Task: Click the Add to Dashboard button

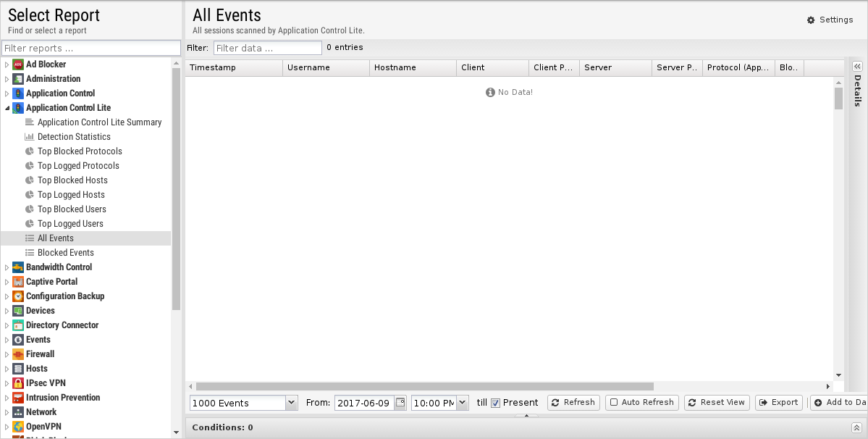Action: (x=839, y=403)
